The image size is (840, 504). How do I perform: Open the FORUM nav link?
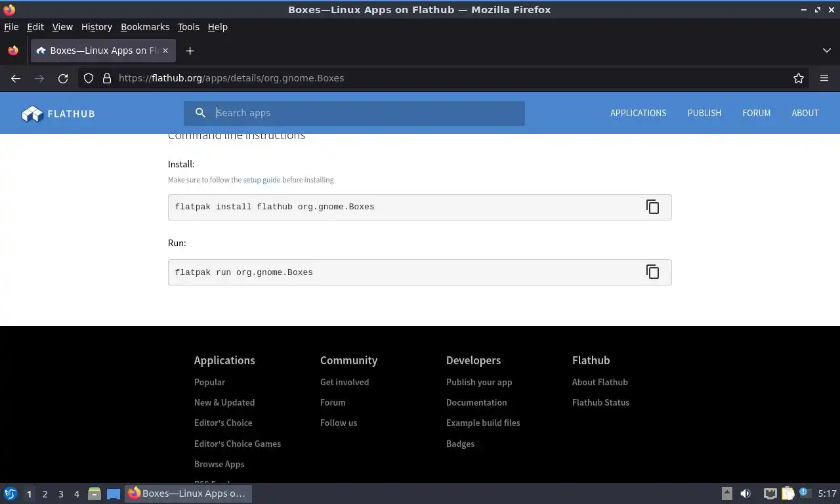[x=756, y=113]
